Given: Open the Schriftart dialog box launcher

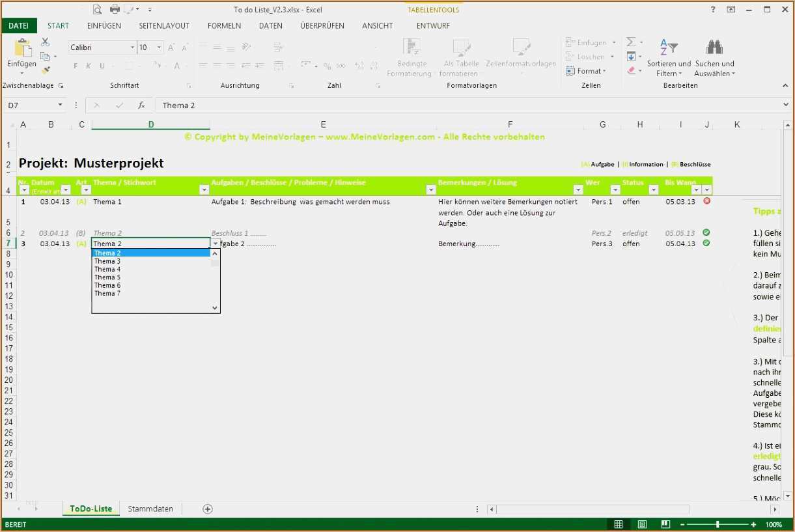Looking at the screenshot, I should coord(188,85).
